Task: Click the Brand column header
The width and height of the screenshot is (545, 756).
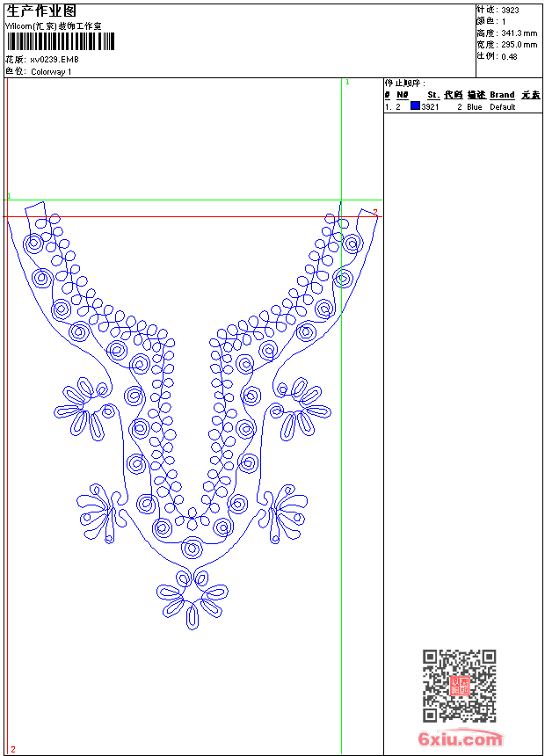Action: point(502,95)
